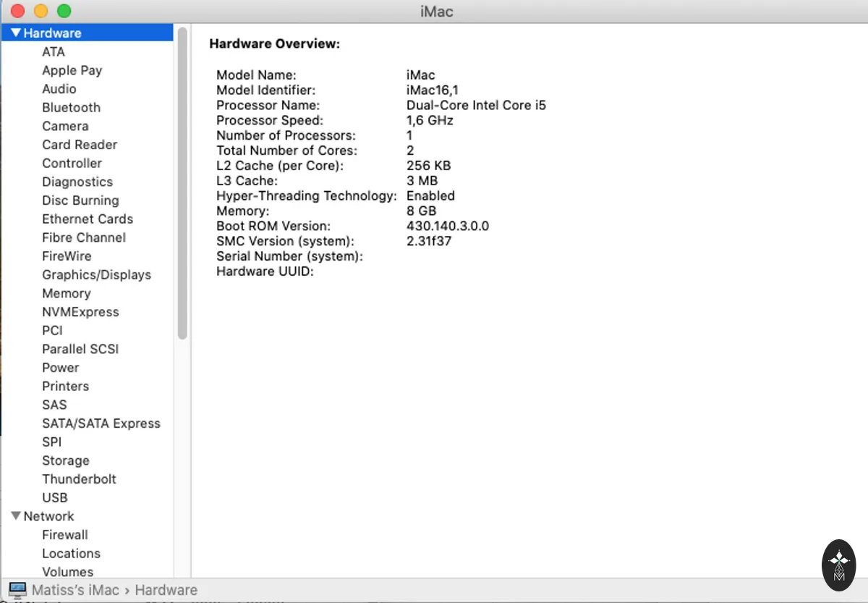Click the Memory value 8 GB

pyautogui.click(x=422, y=211)
